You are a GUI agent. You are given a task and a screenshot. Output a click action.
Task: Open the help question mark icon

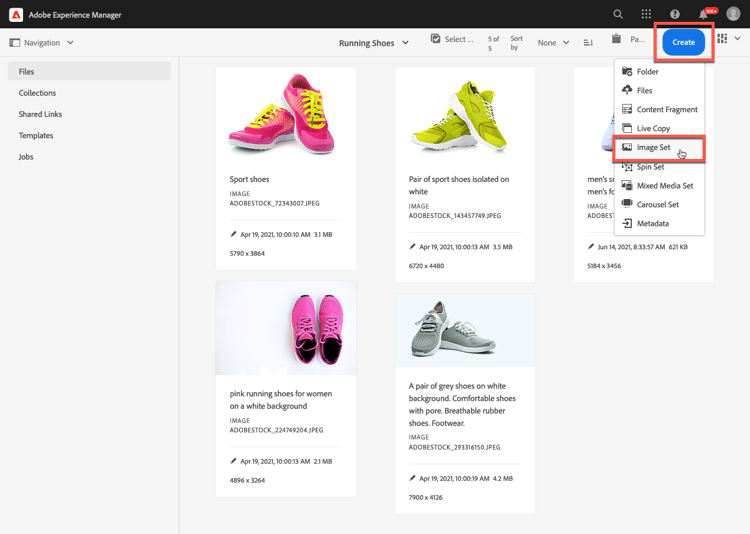pos(674,14)
